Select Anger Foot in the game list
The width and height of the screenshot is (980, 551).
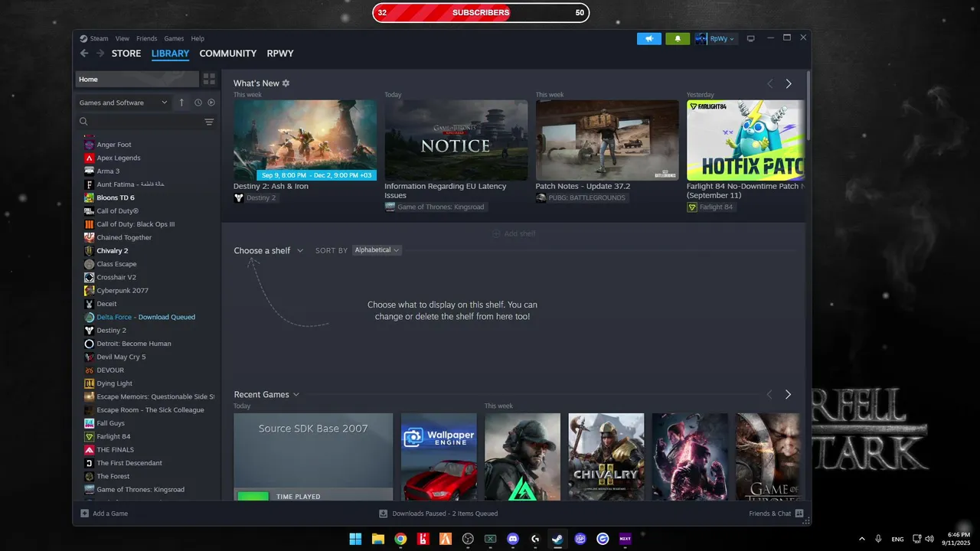(114, 145)
